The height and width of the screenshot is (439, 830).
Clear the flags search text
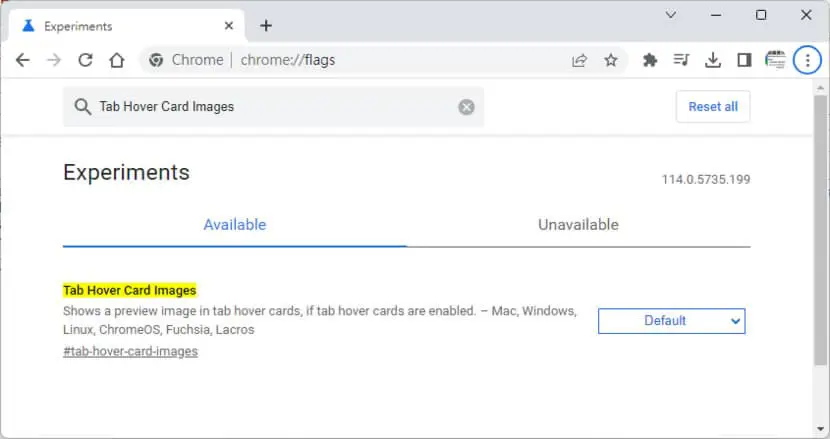[466, 107]
